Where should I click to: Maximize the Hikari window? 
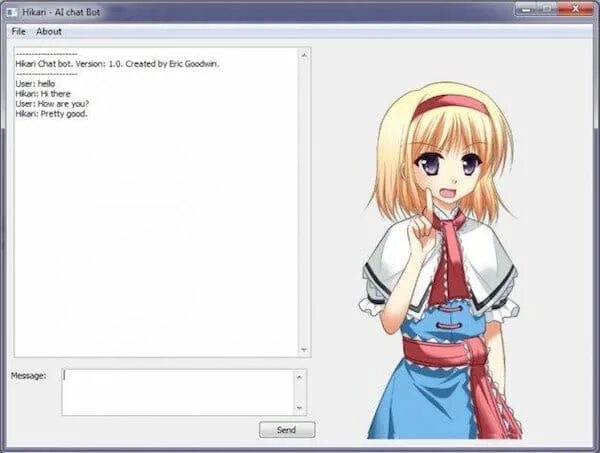(548, 9)
